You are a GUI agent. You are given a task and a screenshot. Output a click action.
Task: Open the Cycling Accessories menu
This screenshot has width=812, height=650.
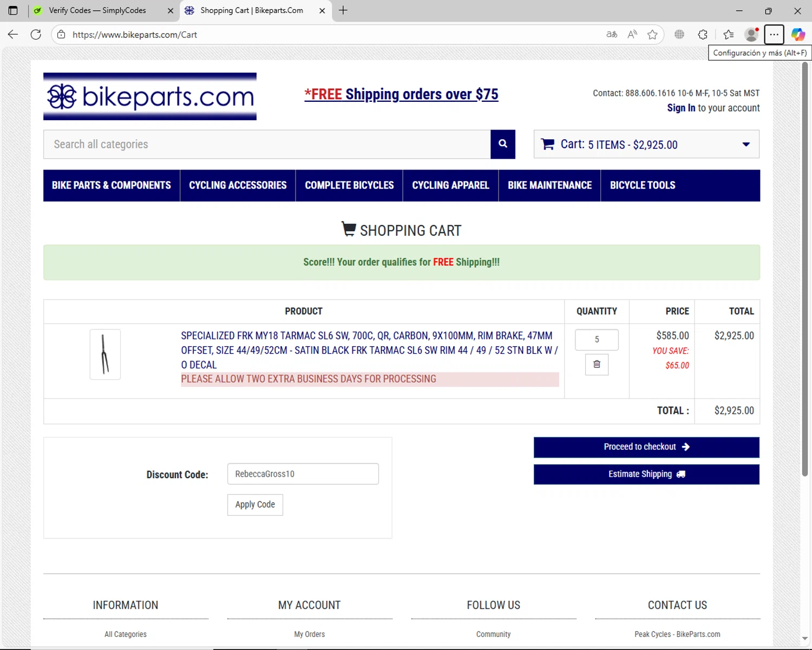coord(238,185)
